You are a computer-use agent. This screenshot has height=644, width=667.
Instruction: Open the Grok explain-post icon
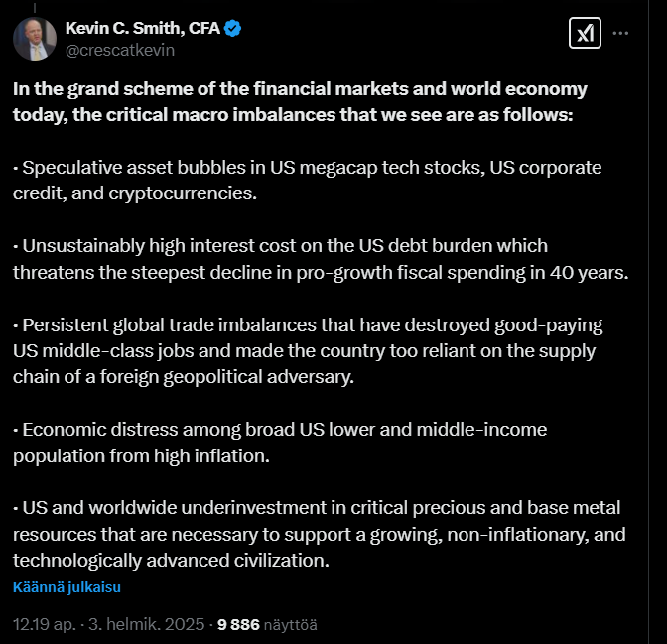pos(585,33)
